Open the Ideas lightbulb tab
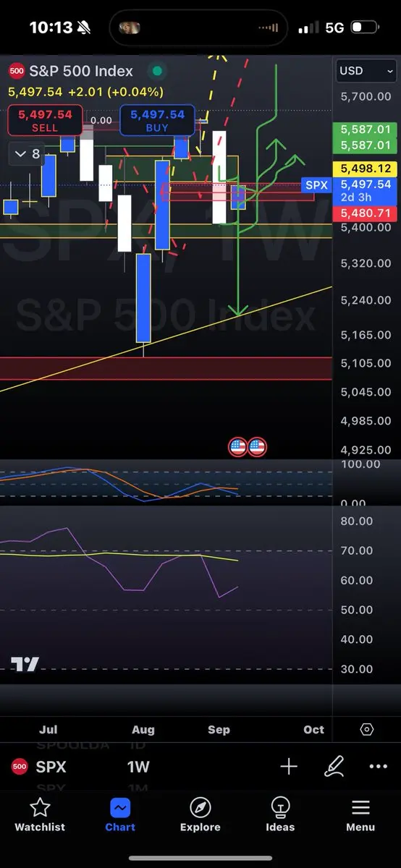The height and width of the screenshot is (868, 401). tap(280, 814)
